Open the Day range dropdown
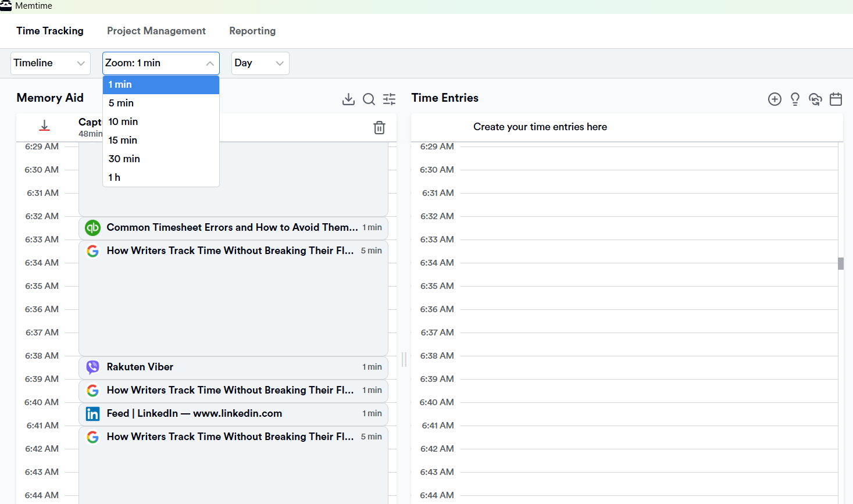The height and width of the screenshot is (504, 853). (x=260, y=63)
